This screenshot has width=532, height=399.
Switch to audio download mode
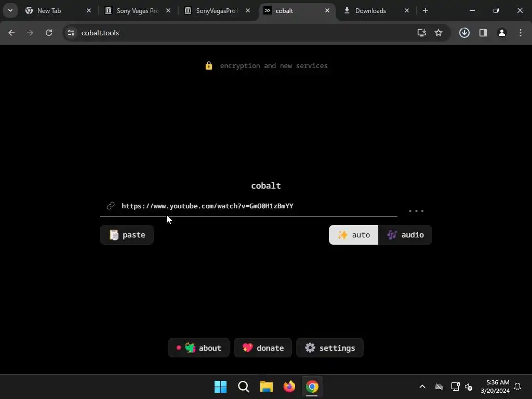(x=405, y=235)
